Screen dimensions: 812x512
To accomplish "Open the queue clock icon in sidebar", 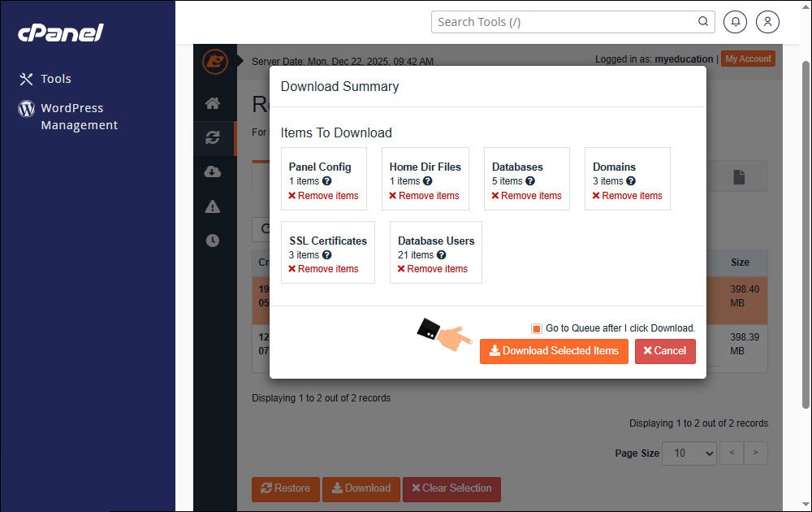I will point(213,241).
